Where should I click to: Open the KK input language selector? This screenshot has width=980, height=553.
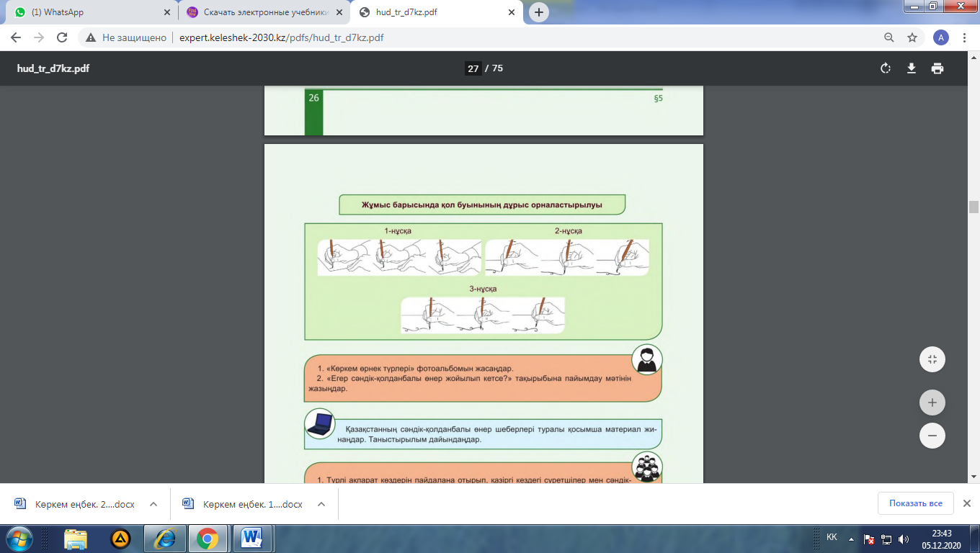click(x=832, y=537)
